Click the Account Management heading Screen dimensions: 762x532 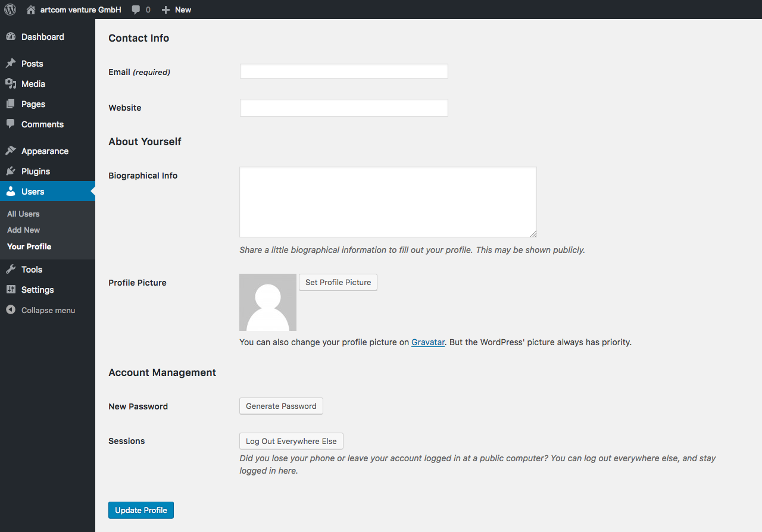coord(162,373)
